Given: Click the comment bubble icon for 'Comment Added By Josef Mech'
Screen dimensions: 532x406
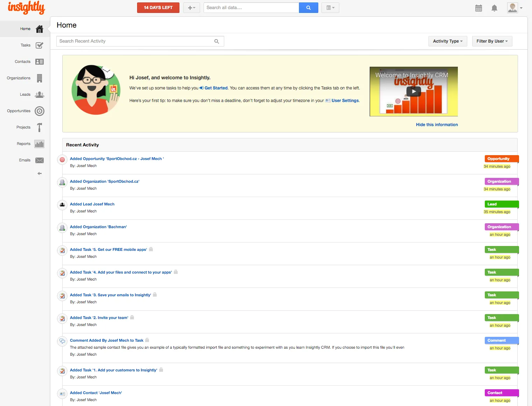Looking at the screenshot, I should (x=62, y=341).
